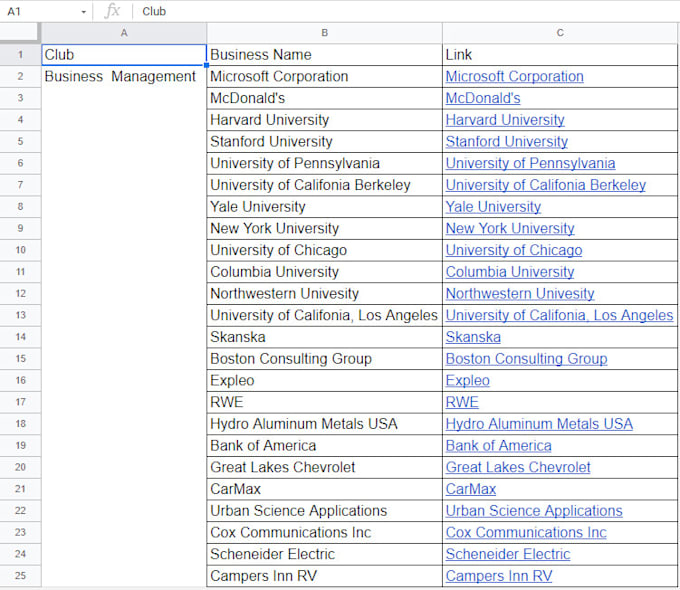
Task: Select RWE cell in column B
Action: tap(324, 402)
